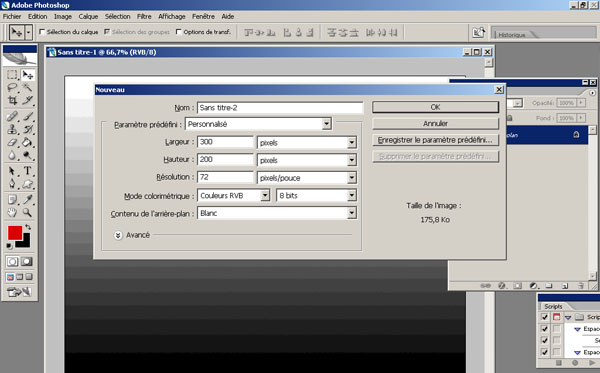Screen dimensions: 600x373
Task: Select the Eyedropper tool
Action: [x=28, y=199]
